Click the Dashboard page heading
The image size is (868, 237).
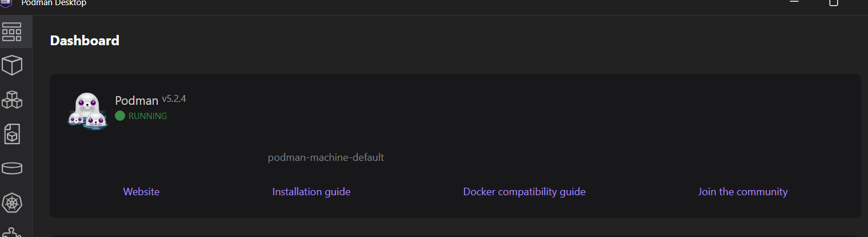coord(85,41)
